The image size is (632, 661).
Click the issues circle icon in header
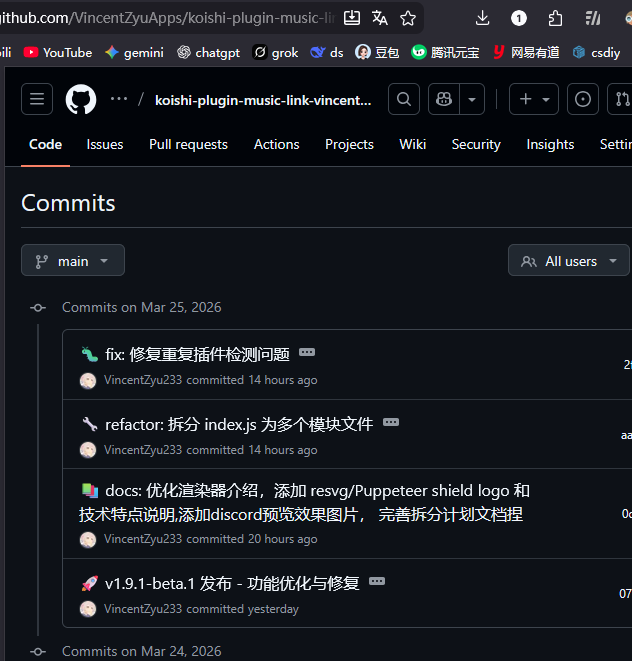[x=583, y=99]
